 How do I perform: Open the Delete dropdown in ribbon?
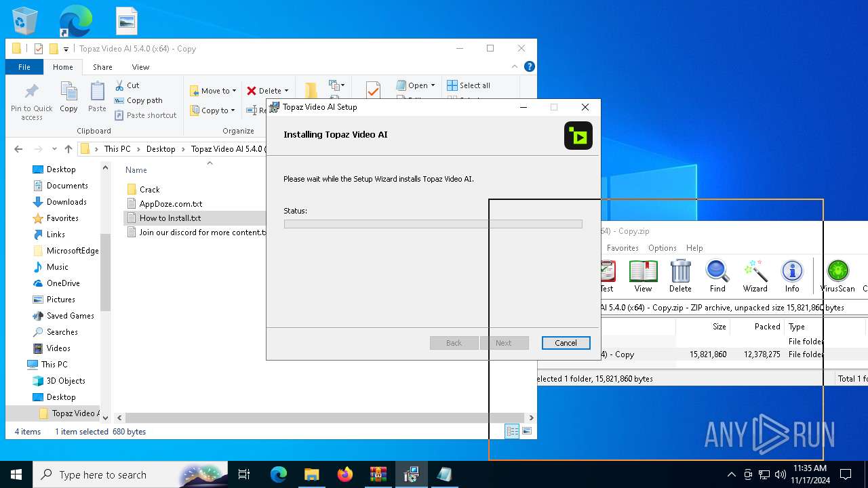267,91
